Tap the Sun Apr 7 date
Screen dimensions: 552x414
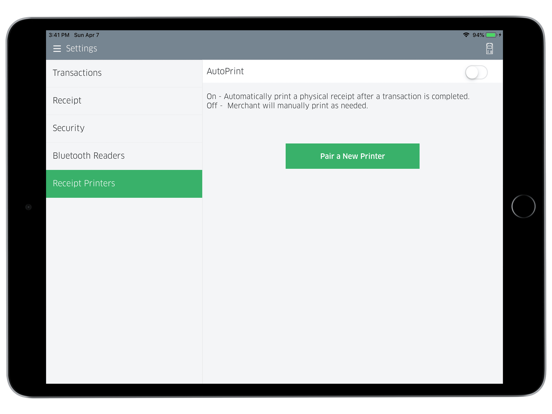click(x=87, y=35)
